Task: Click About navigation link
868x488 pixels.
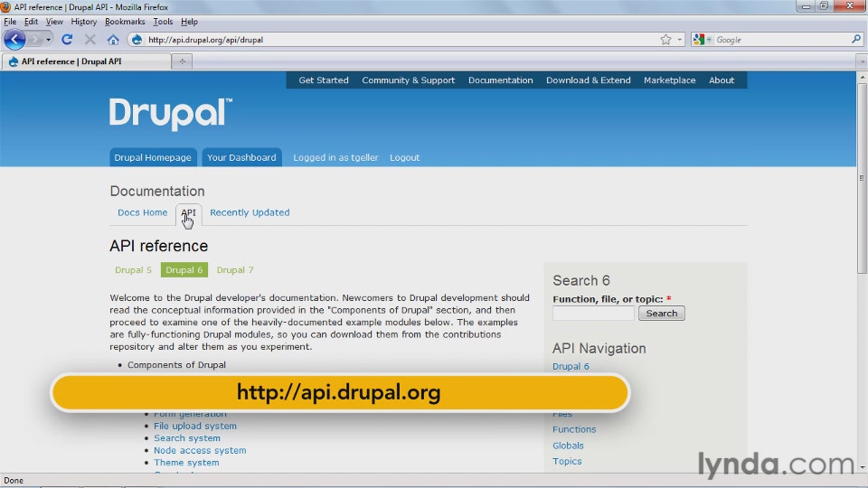Action: point(722,80)
